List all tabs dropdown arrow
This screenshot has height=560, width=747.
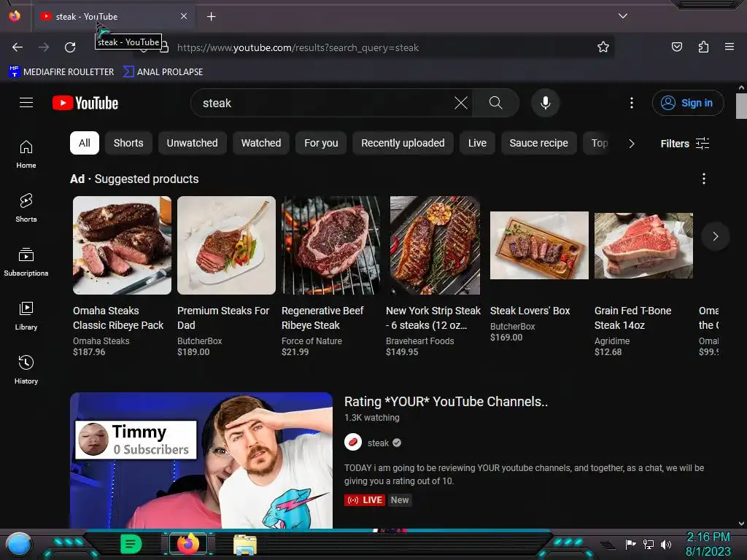(x=623, y=16)
